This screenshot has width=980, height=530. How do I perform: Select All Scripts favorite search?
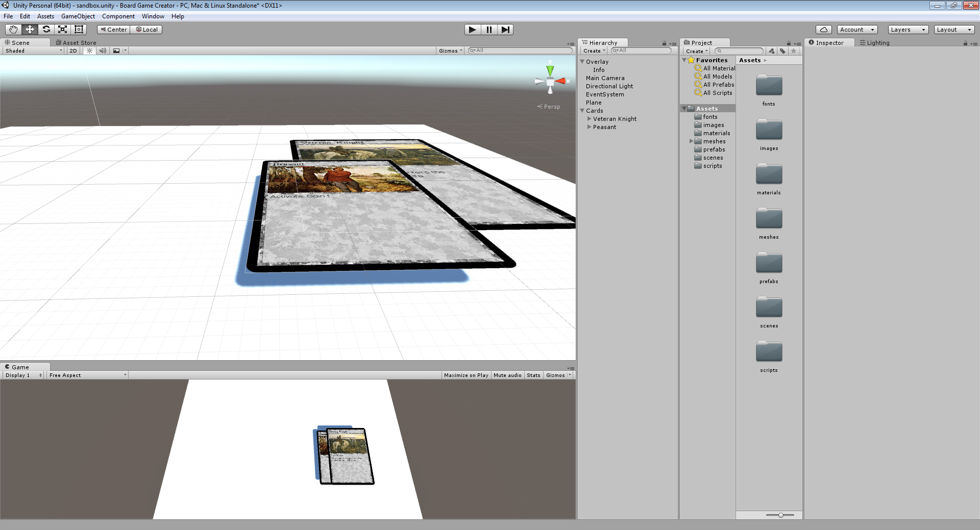tap(714, 93)
